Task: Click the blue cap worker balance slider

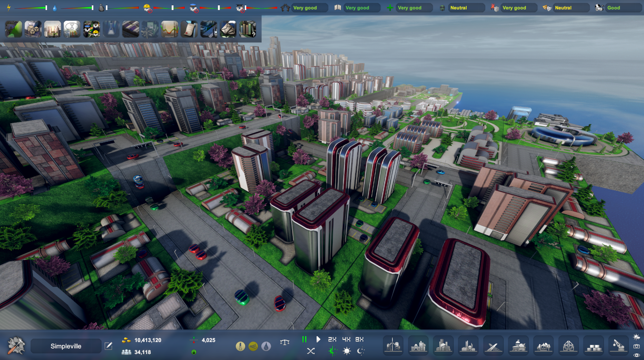Action: pyautogui.click(x=215, y=8)
